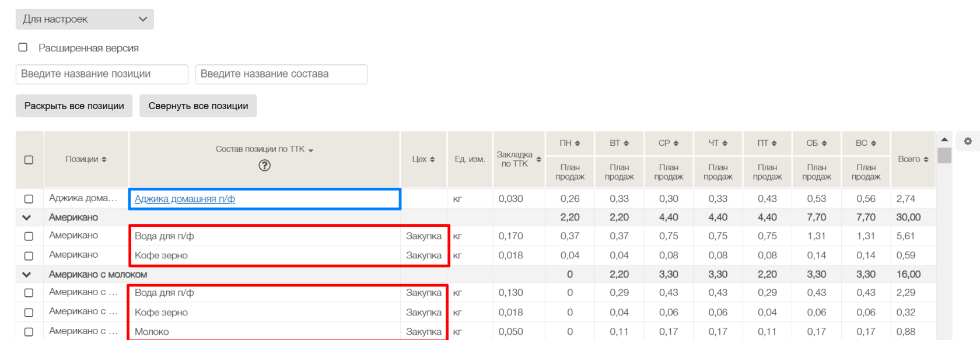The height and width of the screenshot is (340, 980).
Task: Click Раскрыть все позиции button
Action: tap(74, 106)
